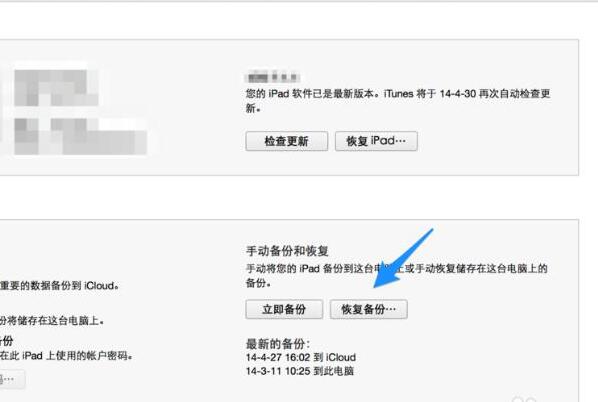Click the 检查更新 button
The image size is (598, 402).
[286, 142]
